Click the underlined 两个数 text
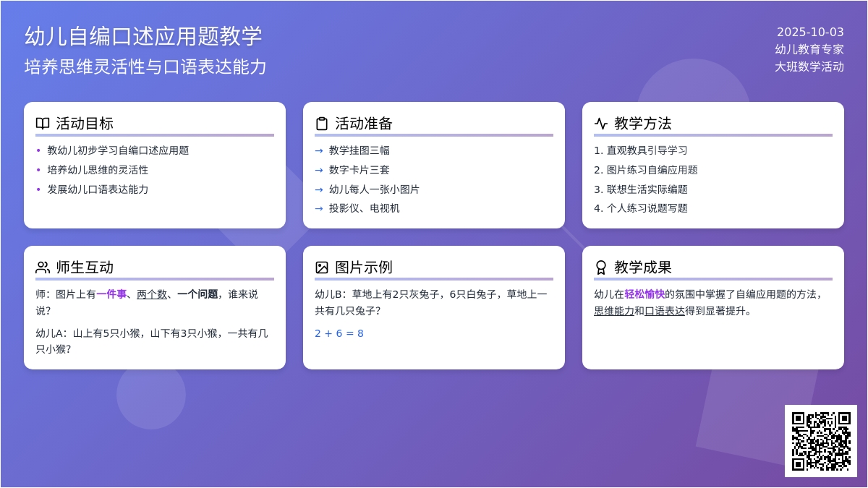 pyautogui.click(x=152, y=294)
